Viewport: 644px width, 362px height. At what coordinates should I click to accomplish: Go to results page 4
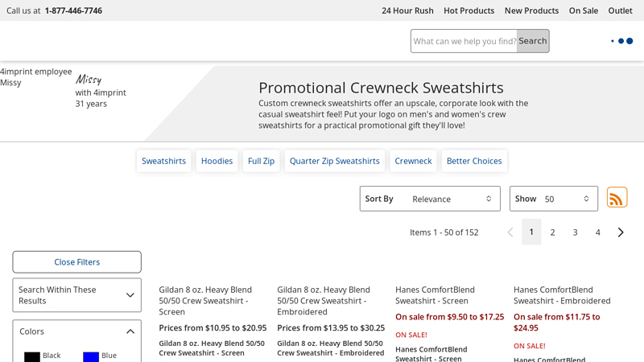597,232
